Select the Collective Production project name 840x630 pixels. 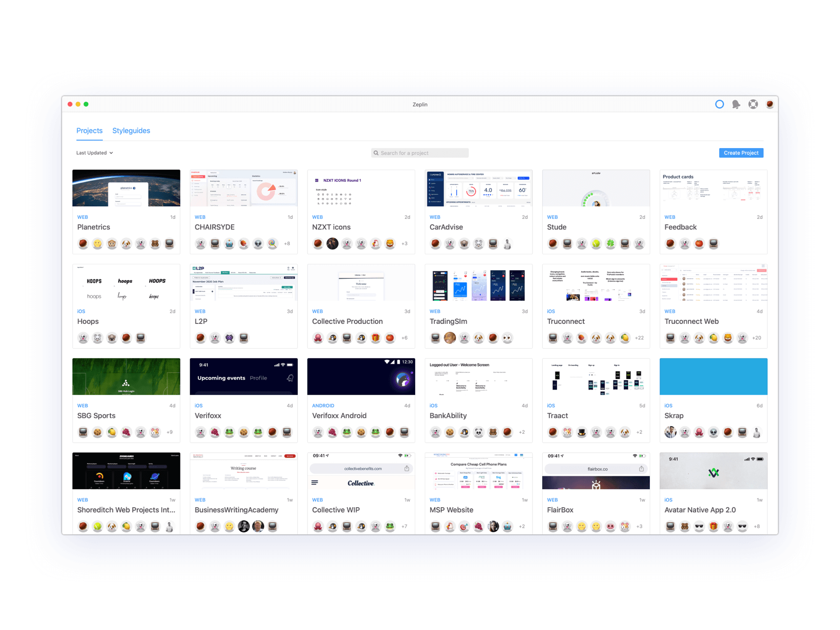(348, 321)
